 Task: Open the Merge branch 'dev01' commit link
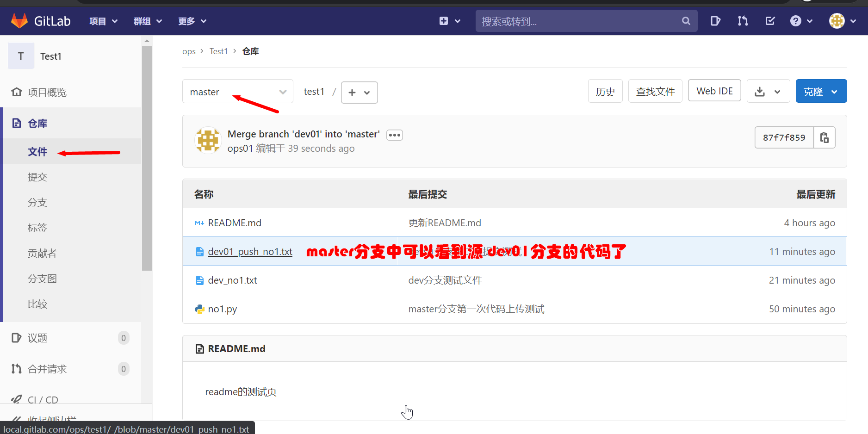pyautogui.click(x=304, y=134)
